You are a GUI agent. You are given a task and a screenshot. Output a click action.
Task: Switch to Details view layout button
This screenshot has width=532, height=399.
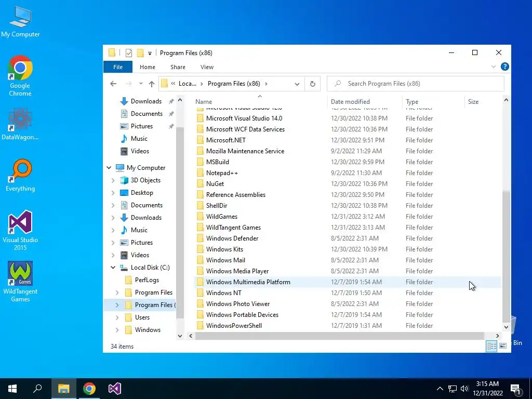(x=491, y=346)
